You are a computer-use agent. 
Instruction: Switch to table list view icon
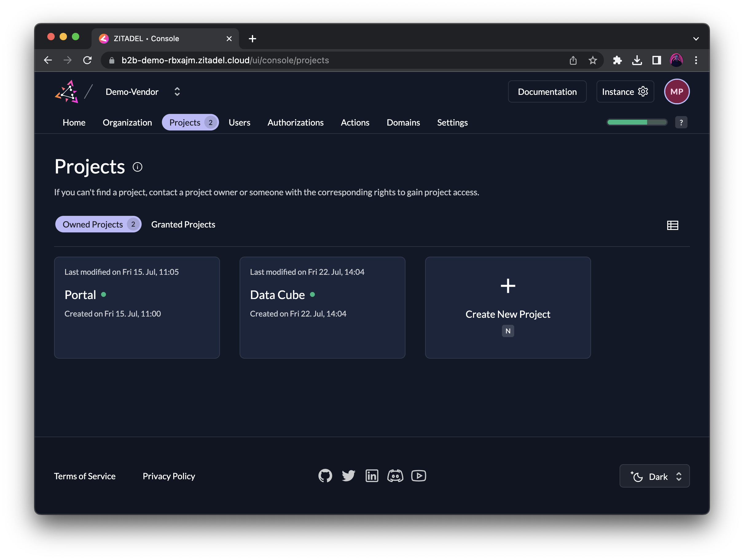pos(672,225)
